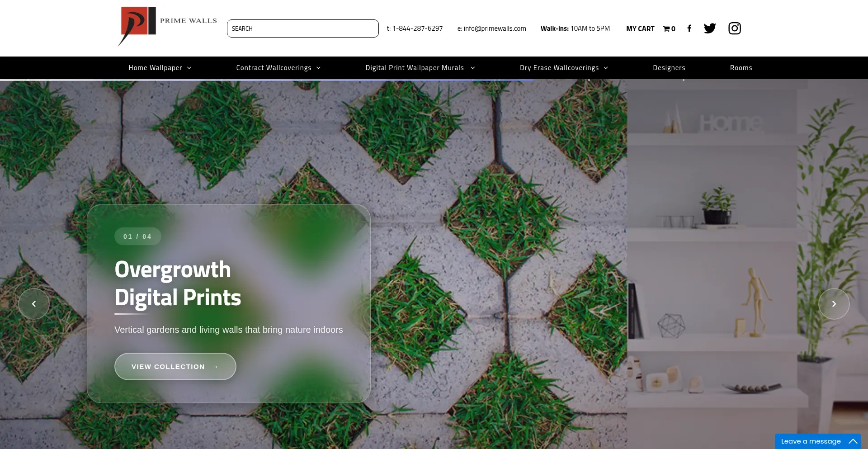Click the Prime Walls logo

tap(167, 26)
